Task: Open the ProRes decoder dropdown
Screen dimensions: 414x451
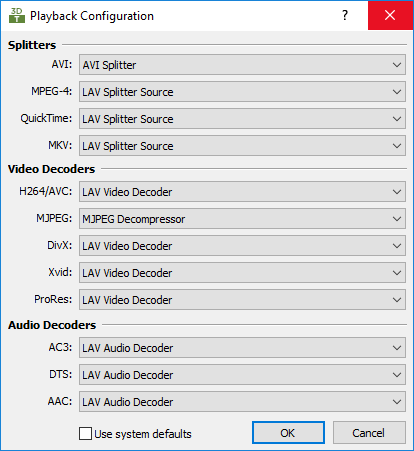Action: [242, 300]
